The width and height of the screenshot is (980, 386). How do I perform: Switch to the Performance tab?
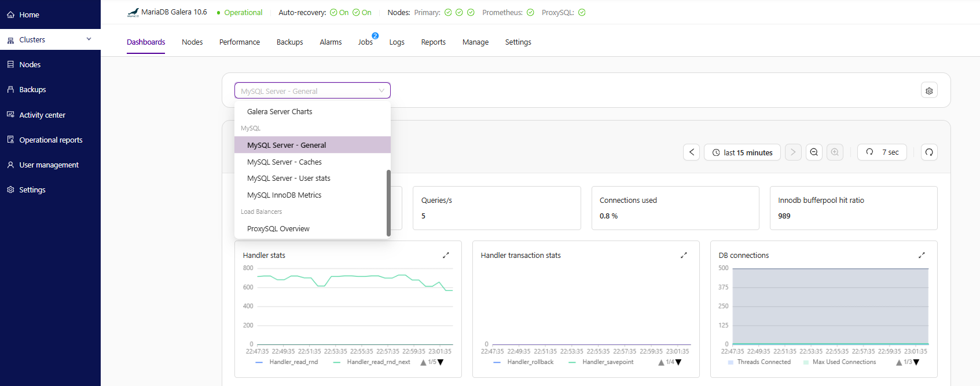click(x=240, y=42)
